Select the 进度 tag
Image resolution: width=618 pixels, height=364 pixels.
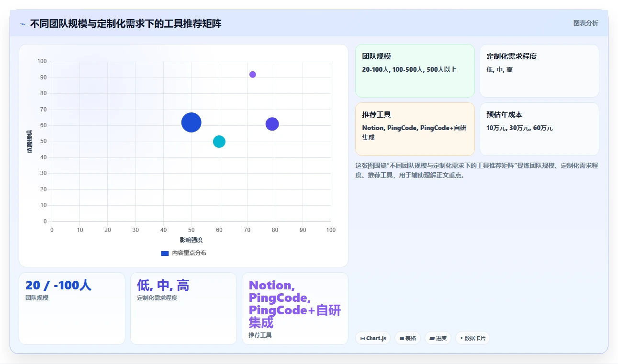438,338
